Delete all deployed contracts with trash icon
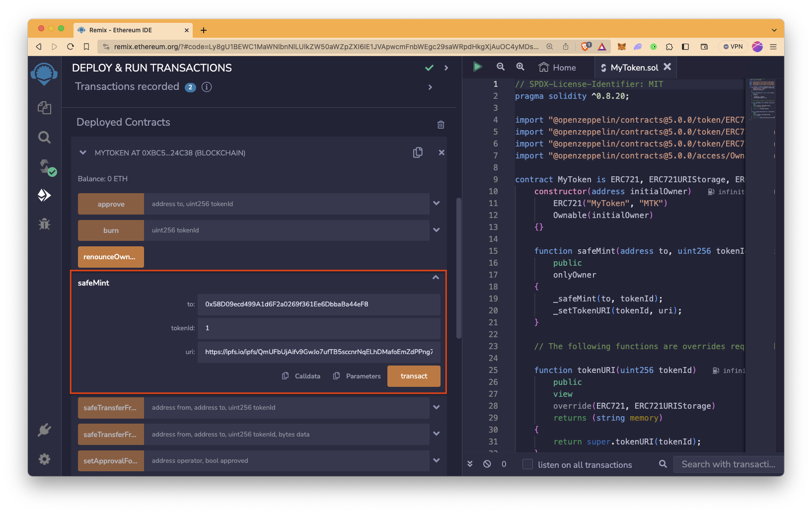The height and width of the screenshot is (513, 812). click(441, 125)
